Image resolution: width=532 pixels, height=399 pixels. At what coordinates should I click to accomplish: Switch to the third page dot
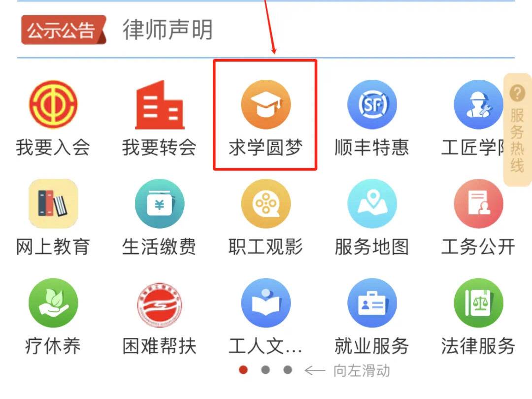(288, 370)
